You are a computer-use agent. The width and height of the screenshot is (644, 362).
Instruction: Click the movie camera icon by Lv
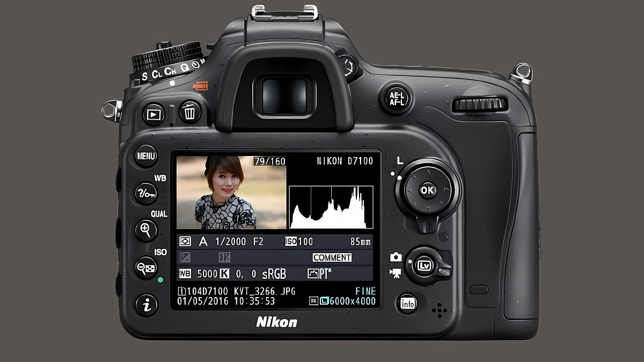coord(396,274)
